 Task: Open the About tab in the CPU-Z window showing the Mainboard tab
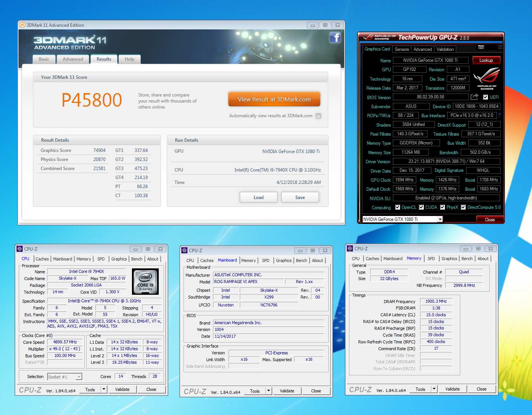click(x=317, y=260)
